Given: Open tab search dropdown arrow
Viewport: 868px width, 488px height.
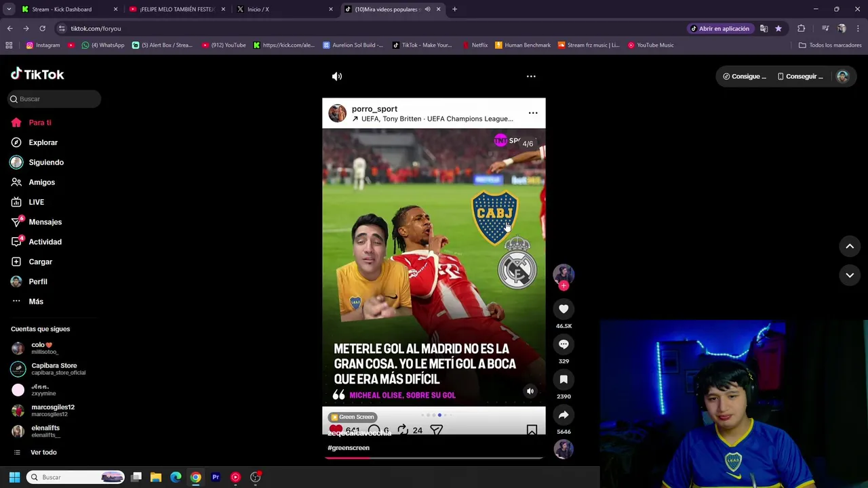Looking at the screenshot, I should 9,9.
